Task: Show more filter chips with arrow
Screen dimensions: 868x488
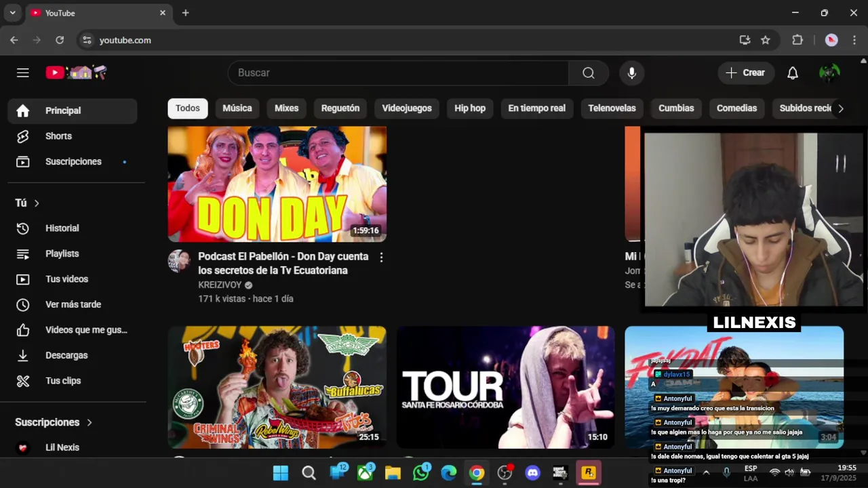Action: coord(841,108)
